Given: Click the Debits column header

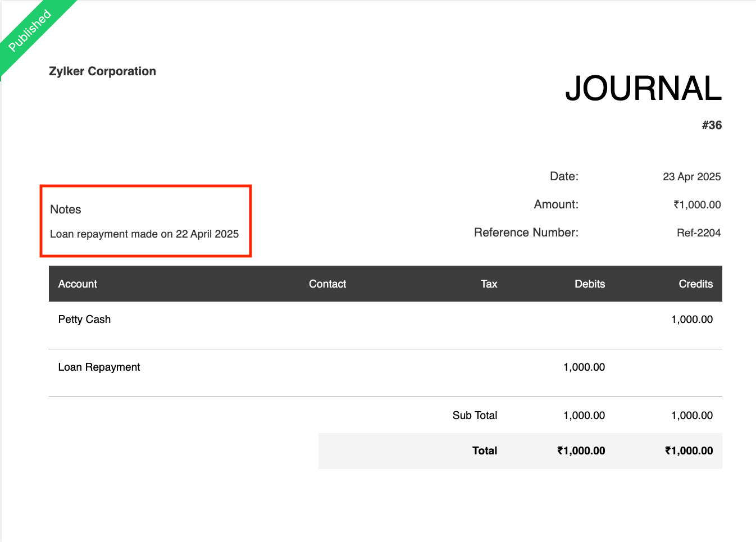Looking at the screenshot, I should click(x=589, y=284).
